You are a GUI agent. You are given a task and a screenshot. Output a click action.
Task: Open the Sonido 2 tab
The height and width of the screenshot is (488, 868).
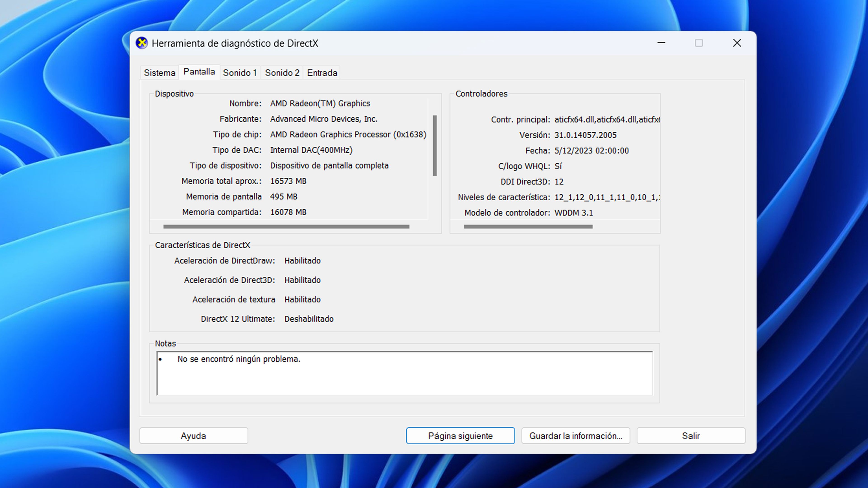[x=282, y=73]
